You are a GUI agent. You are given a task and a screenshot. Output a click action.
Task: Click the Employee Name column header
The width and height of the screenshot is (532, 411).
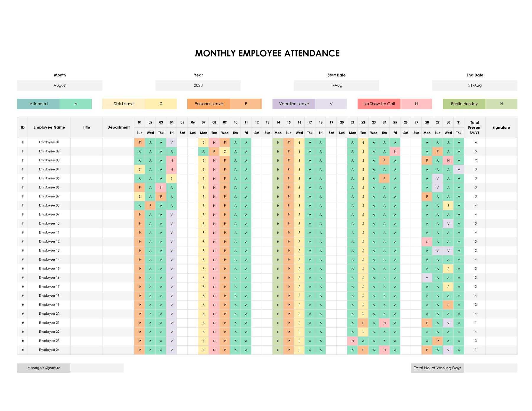point(49,127)
